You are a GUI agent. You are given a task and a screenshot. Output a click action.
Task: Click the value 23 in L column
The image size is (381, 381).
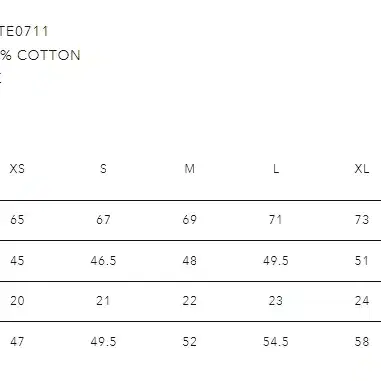click(276, 301)
